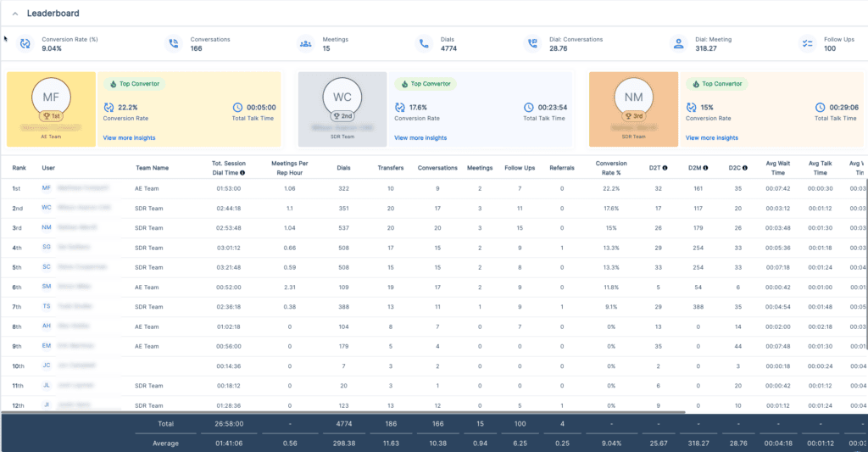Screen dimensions: 868x452
Task: Sort by the Referrals column header
Action: 562,168
